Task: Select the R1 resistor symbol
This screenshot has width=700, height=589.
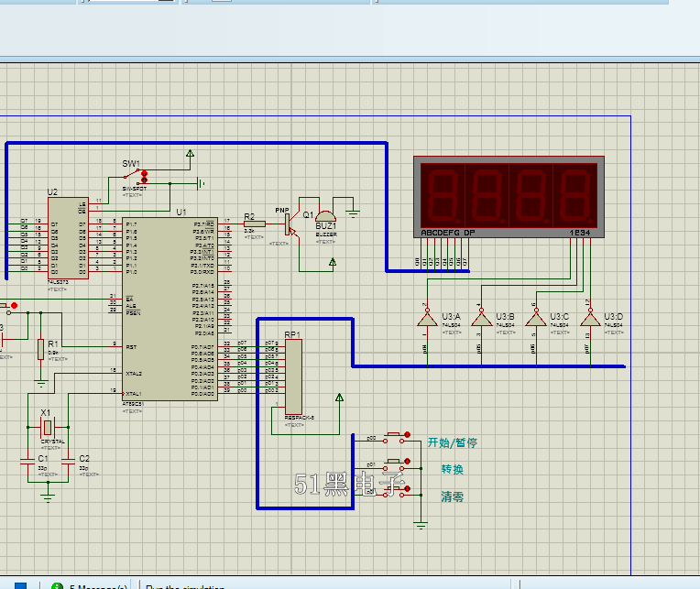Action: tap(40, 349)
